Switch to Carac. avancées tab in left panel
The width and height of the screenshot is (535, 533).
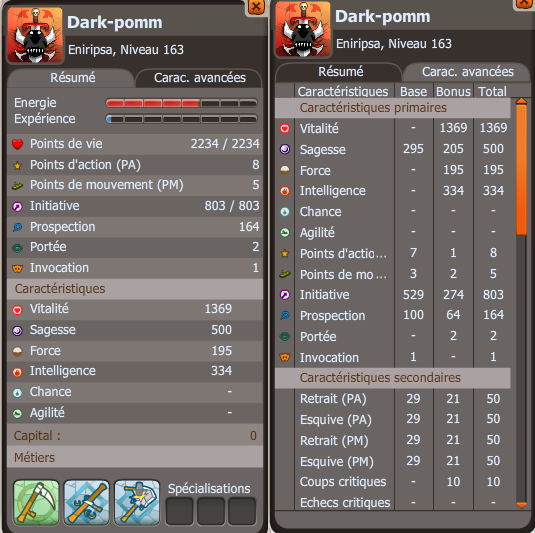click(200, 78)
